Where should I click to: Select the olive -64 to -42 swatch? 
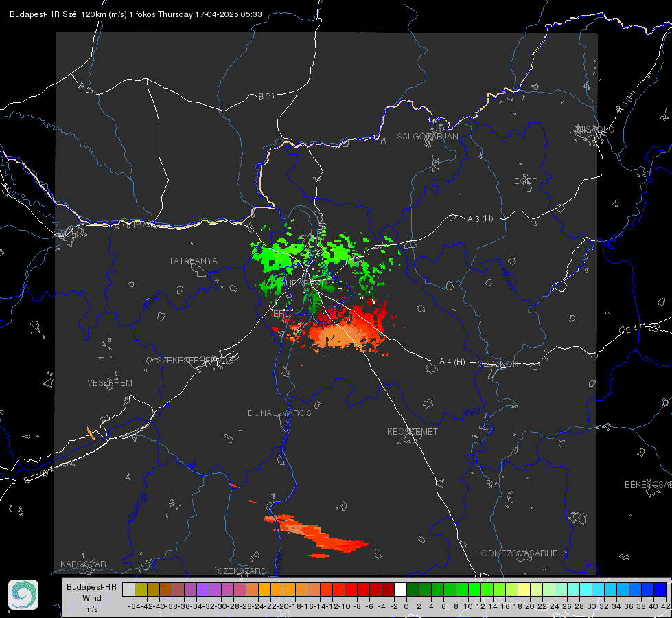click(141, 589)
